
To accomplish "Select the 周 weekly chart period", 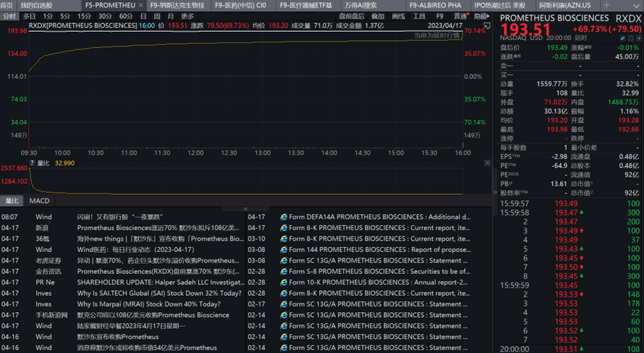I will click(x=157, y=16).
